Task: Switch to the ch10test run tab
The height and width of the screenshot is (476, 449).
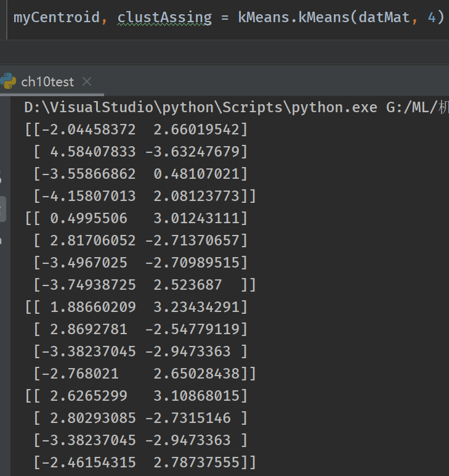Action: pyautogui.click(x=47, y=81)
